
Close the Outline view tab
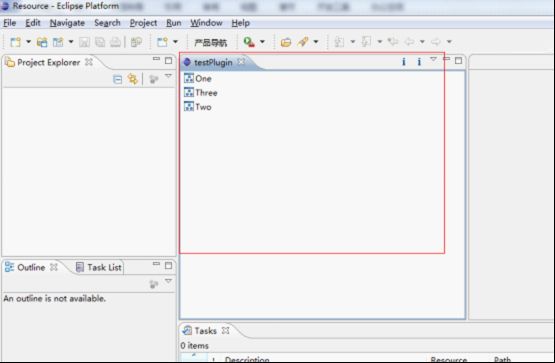point(53,267)
